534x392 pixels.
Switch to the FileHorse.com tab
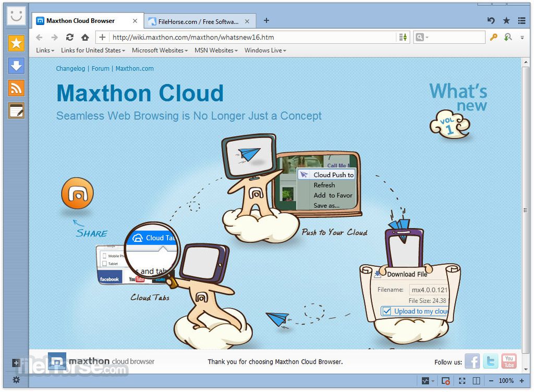pos(200,21)
